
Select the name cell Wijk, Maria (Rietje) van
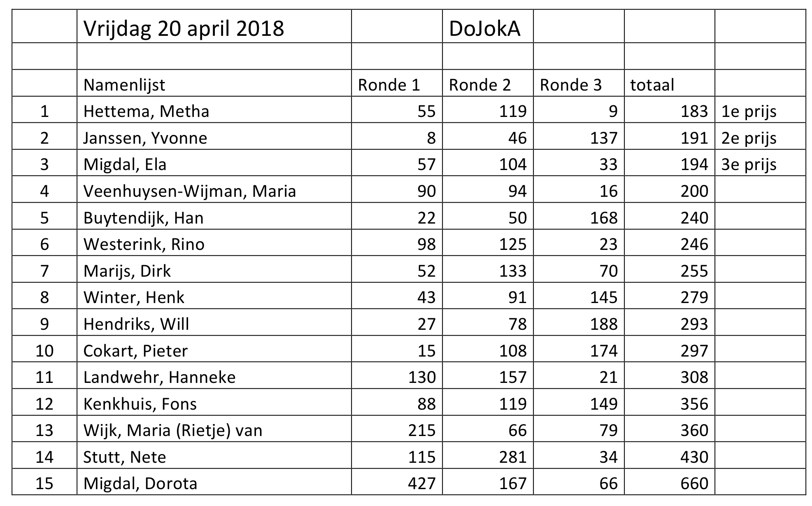point(214,429)
